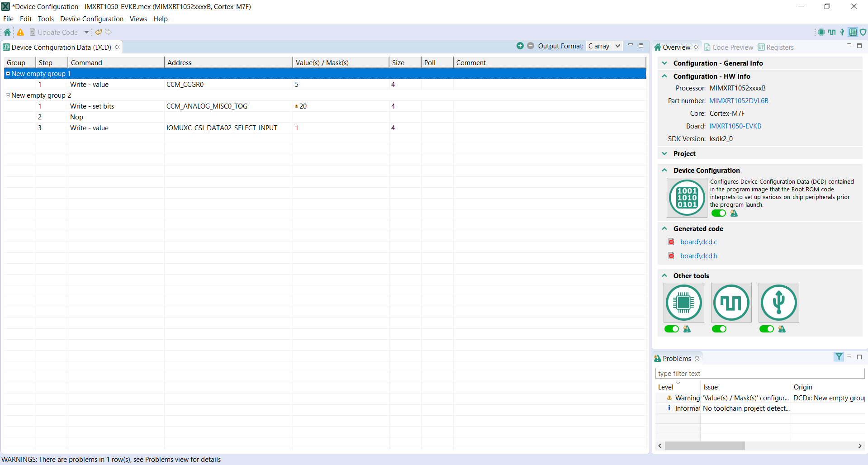The width and height of the screenshot is (868, 465).
Task: Select the Warning row in Problems list
Action: click(x=760, y=398)
